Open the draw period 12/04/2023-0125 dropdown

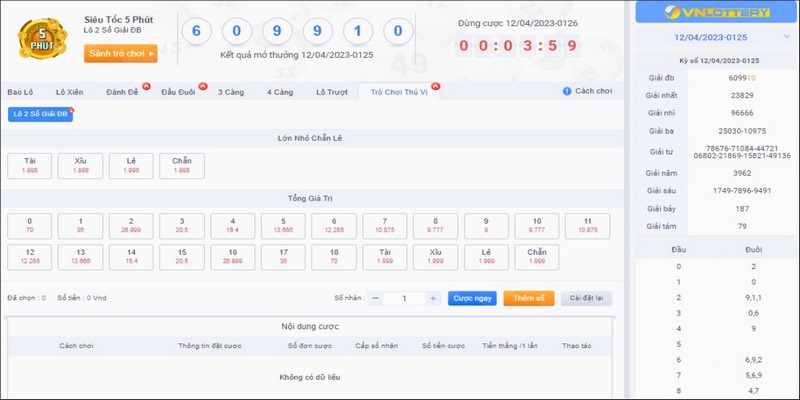(x=716, y=37)
